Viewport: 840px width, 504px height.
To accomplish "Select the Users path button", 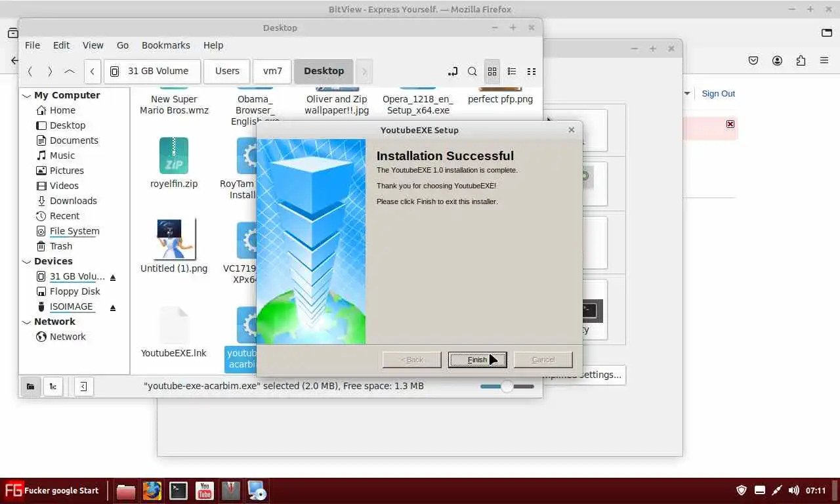I will [227, 72].
